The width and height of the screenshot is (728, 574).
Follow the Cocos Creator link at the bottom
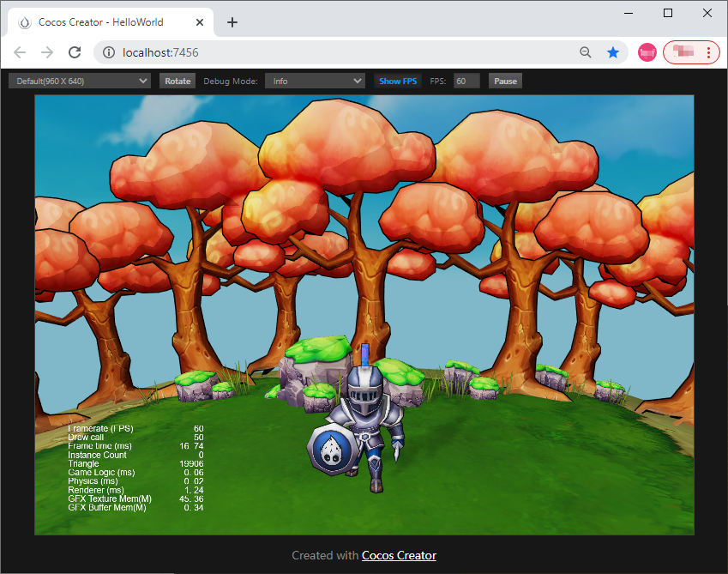pos(398,555)
